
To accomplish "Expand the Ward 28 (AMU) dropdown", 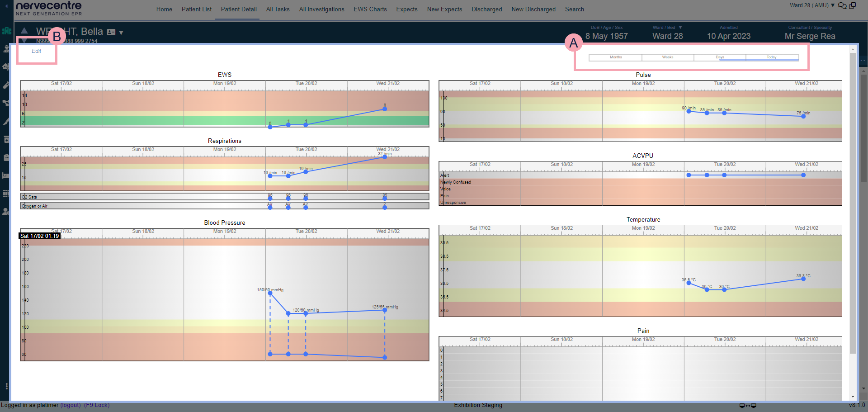I will [x=833, y=5].
